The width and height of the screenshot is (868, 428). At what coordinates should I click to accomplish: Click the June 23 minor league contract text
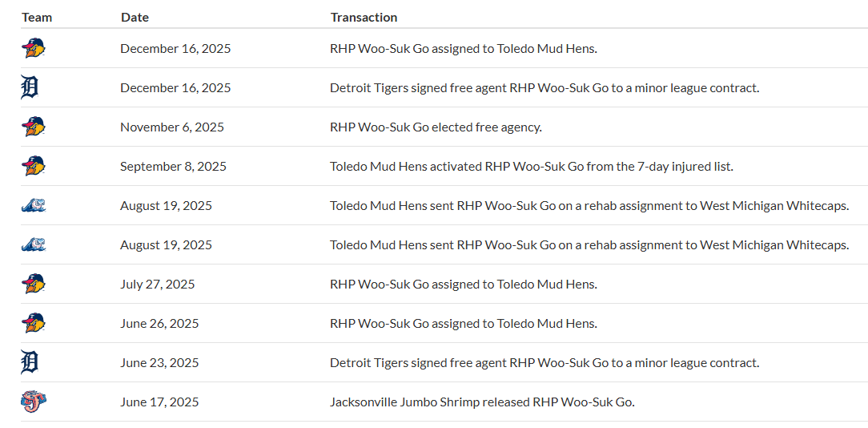(544, 362)
